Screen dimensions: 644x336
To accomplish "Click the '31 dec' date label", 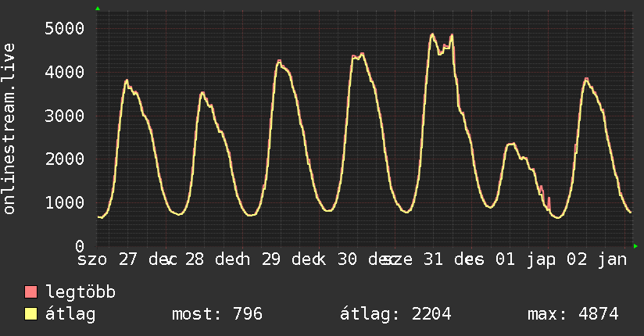I will point(453,259).
